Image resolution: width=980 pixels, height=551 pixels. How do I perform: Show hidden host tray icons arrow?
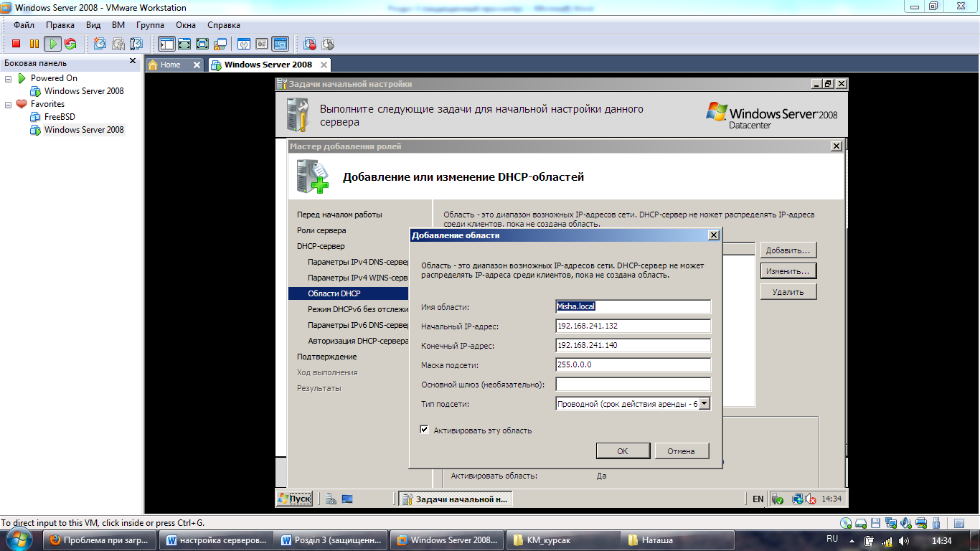coord(851,540)
